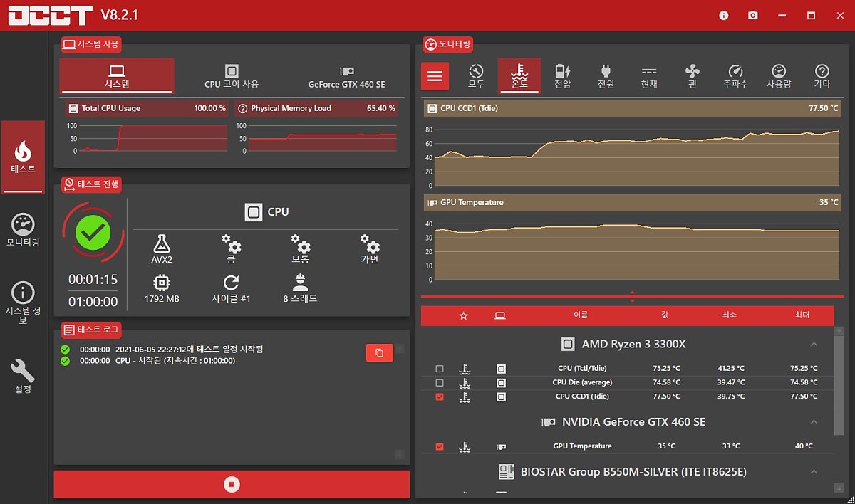Click the CPU (Tctl/Tdie) thermometer icon

tap(465, 369)
